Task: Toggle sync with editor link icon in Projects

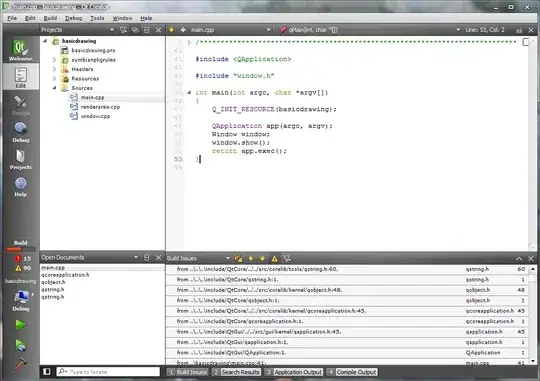Action: [135, 30]
